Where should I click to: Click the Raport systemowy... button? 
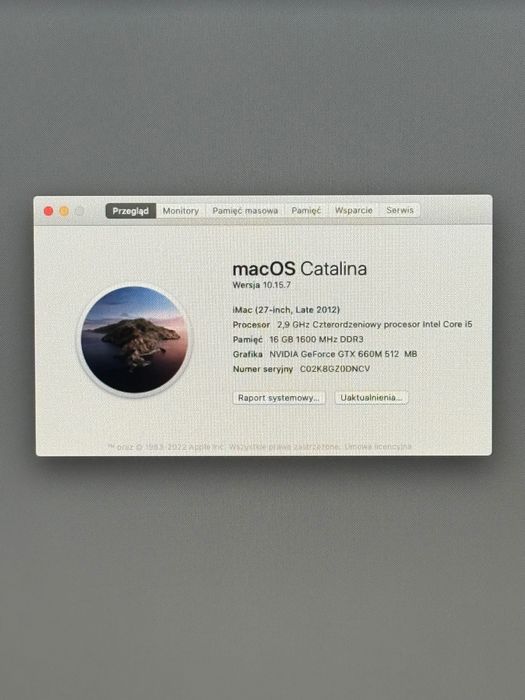point(279,398)
